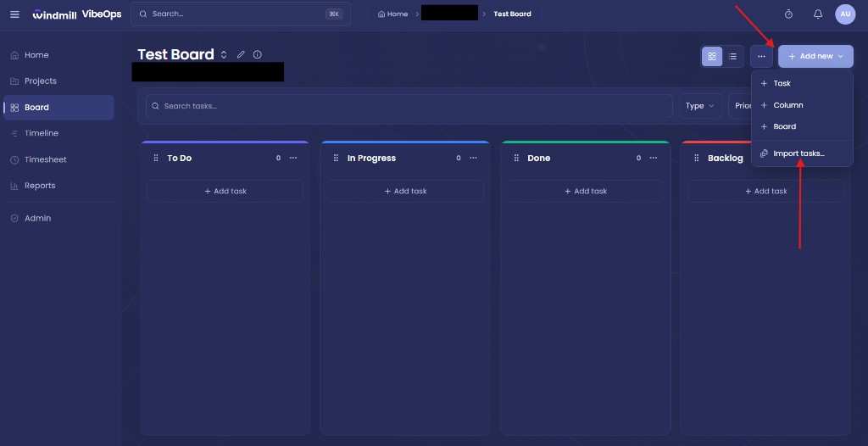
Task: Click the Test Board breadcrumb
Action: tap(512, 14)
